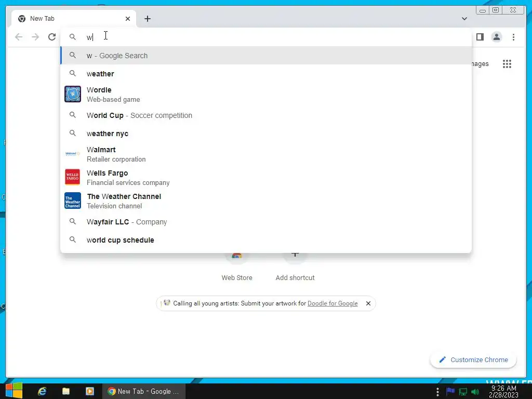Choose the Wells Fargo suggestion text
The height and width of the screenshot is (399, 532).
click(x=128, y=178)
